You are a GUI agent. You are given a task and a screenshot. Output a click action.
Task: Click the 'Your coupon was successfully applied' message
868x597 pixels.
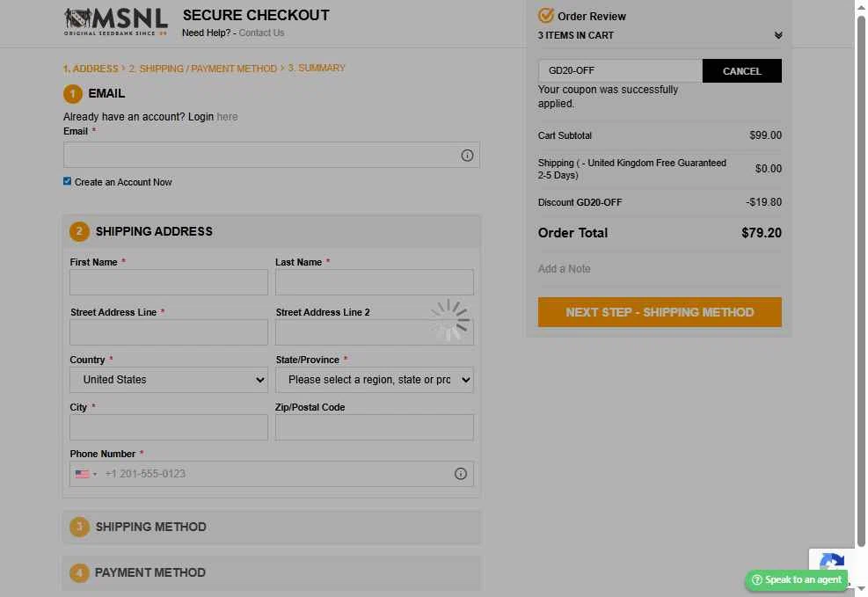pyautogui.click(x=608, y=97)
